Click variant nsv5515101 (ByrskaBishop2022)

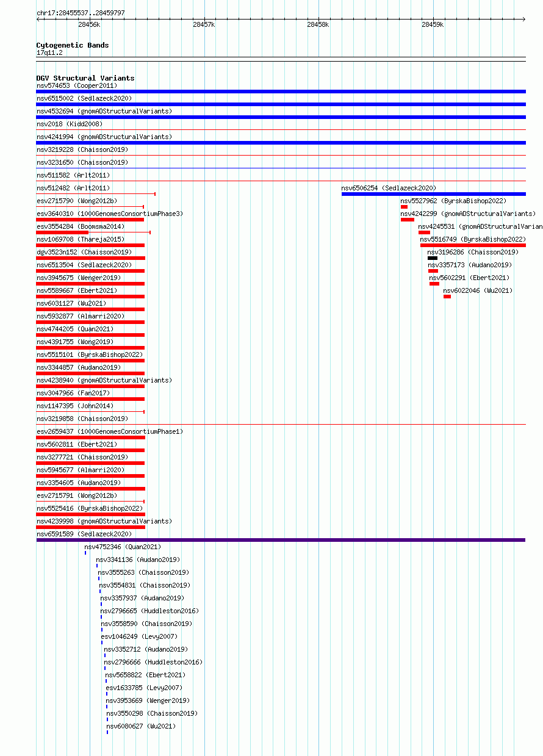90,355
